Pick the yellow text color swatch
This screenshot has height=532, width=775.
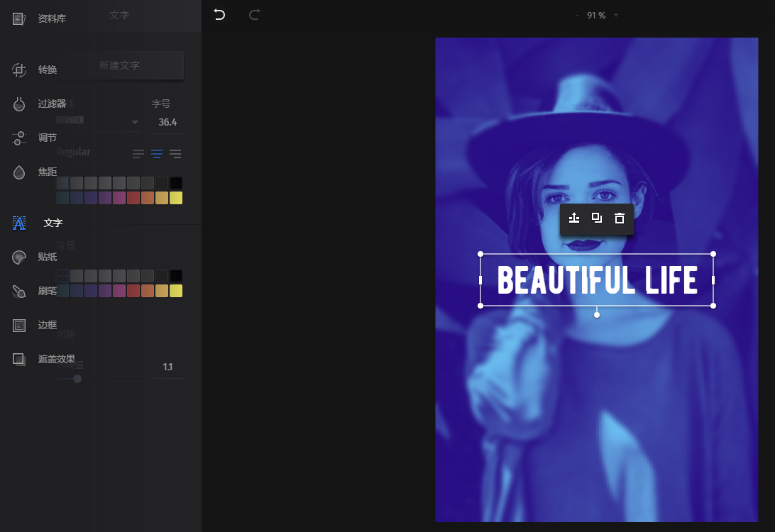[x=176, y=198]
